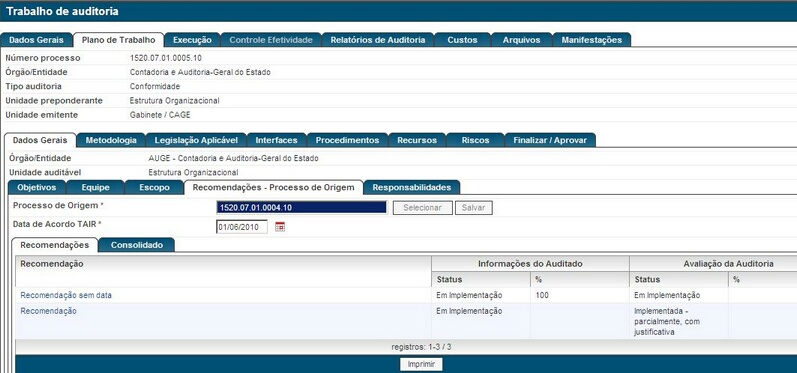The height and width of the screenshot is (373, 797).
Task: Switch to the Arquivos tab
Action: coord(522,40)
